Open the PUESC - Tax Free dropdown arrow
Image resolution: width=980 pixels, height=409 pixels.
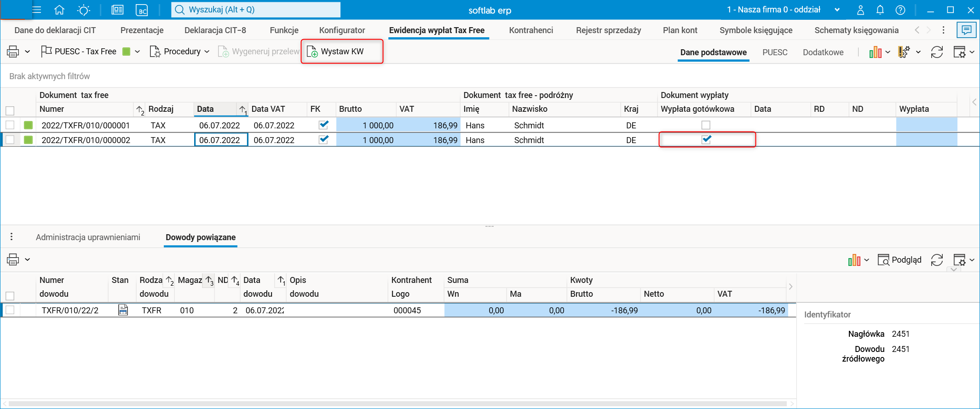(x=138, y=52)
